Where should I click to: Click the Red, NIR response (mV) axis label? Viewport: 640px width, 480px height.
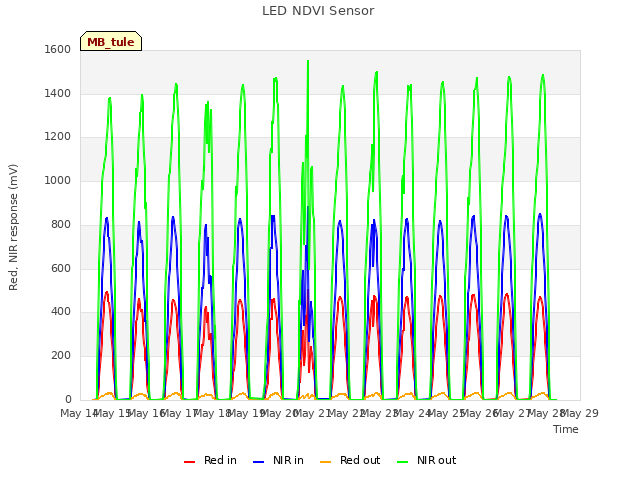[13, 227]
